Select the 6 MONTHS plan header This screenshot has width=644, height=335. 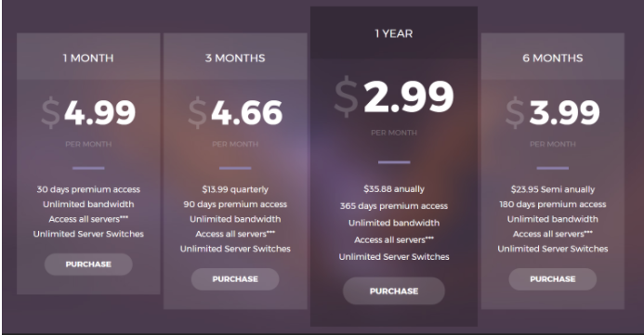552,58
